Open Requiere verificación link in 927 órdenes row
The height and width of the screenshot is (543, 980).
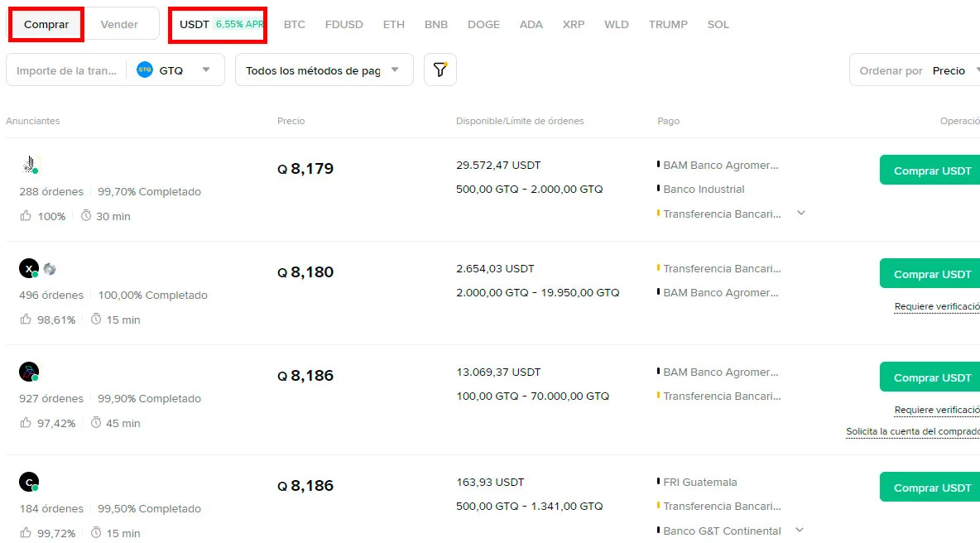[937, 410]
